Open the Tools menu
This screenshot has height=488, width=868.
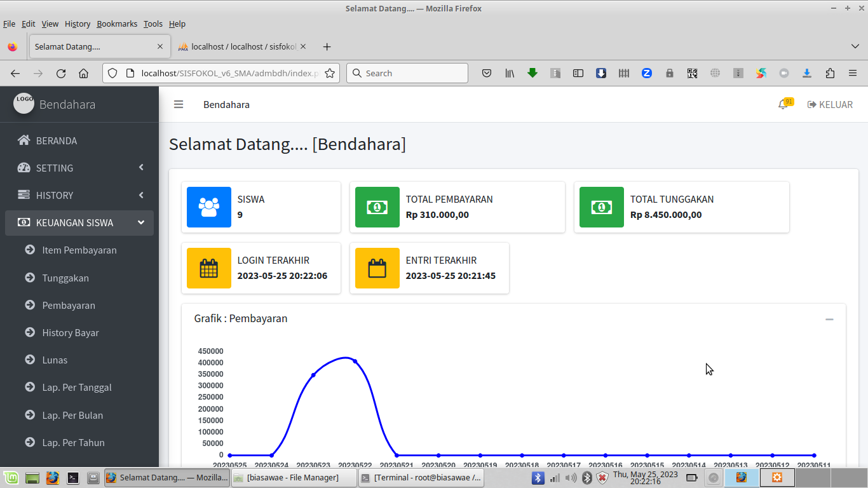[153, 24]
